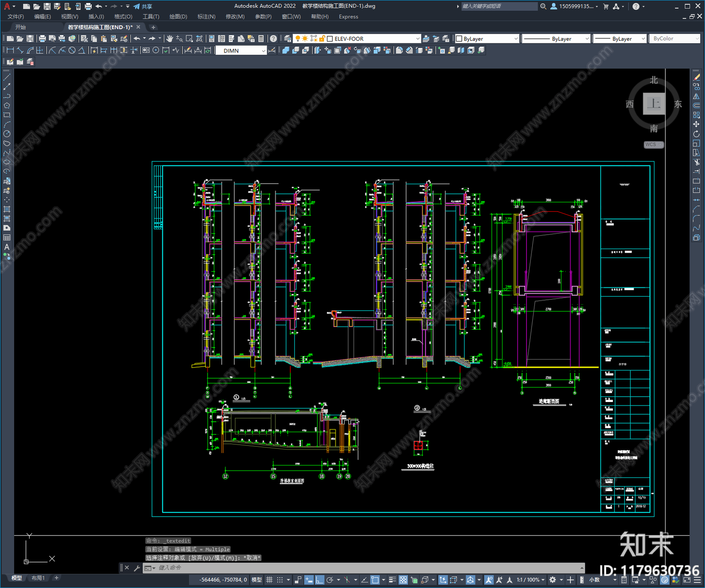Select the Erase tool in right toolbar
This screenshot has width=705, height=588.
point(696,77)
